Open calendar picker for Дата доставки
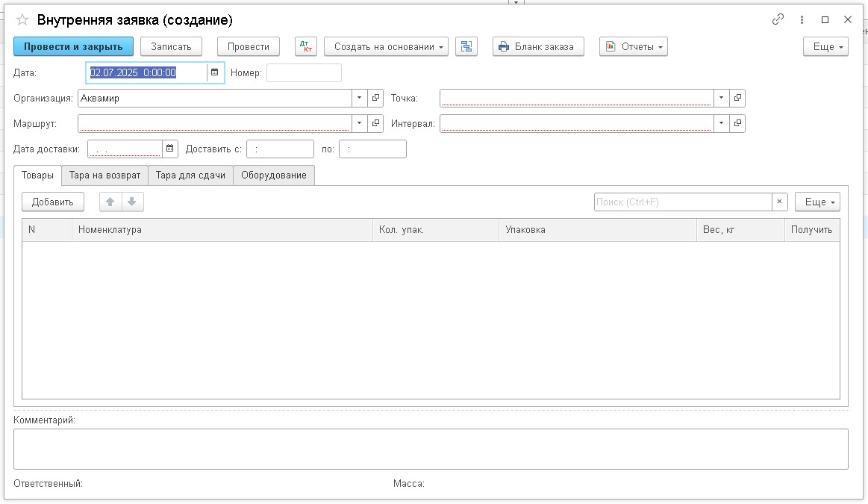 tap(170, 149)
